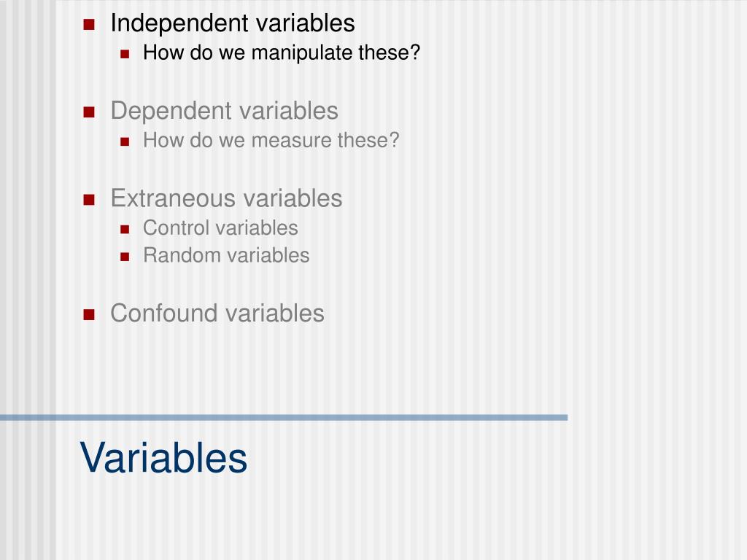This screenshot has height=560, width=747.
Task: Click the red bullet beside Extraneous variables
Action: pyautogui.click(x=89, y=200)
